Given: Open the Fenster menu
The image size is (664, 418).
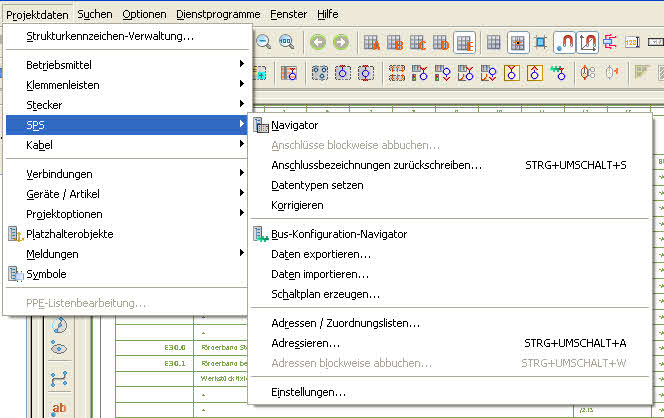Looking at the screenshot, I should 288,14.
